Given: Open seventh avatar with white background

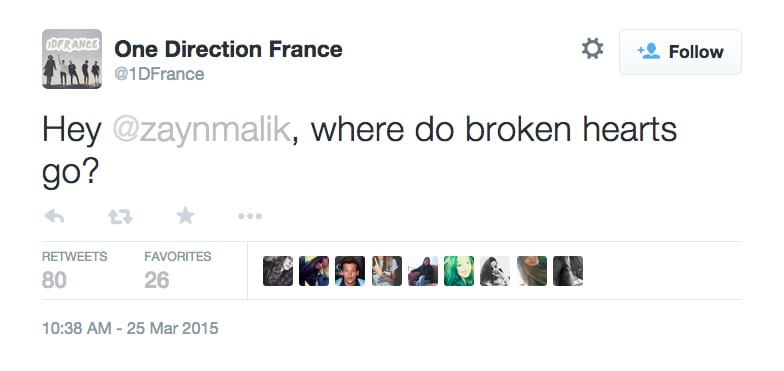Looking at the screenshot, I should tap(495, 271).
